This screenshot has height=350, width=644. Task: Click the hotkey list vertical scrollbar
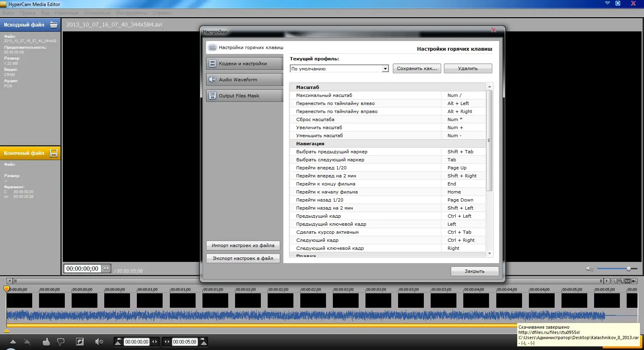pos(489,141)
